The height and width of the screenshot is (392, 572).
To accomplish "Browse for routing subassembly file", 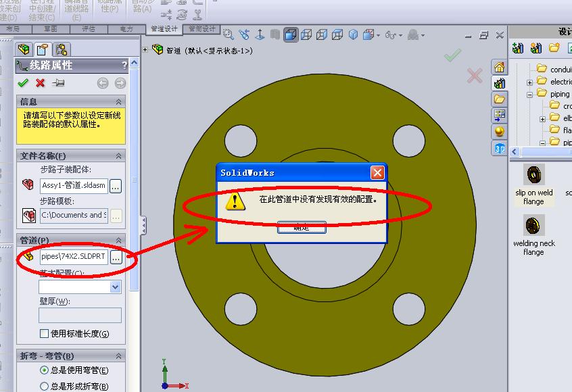I will 116,186.
